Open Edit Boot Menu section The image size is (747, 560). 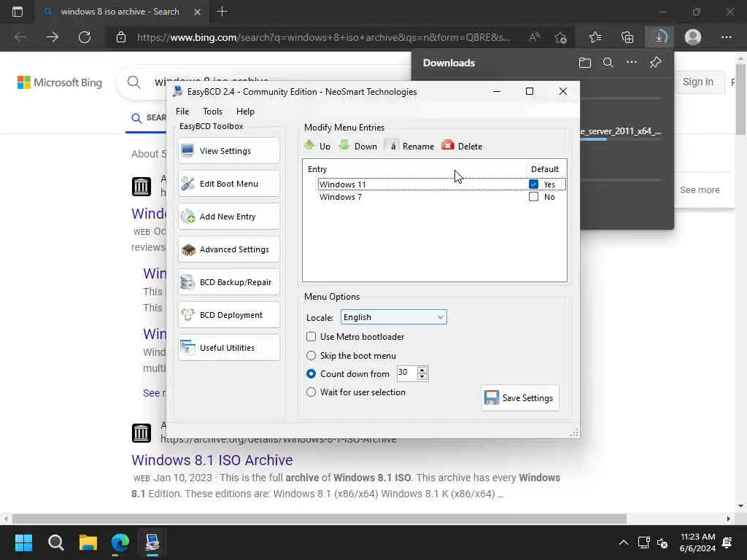tap(228, 184)
